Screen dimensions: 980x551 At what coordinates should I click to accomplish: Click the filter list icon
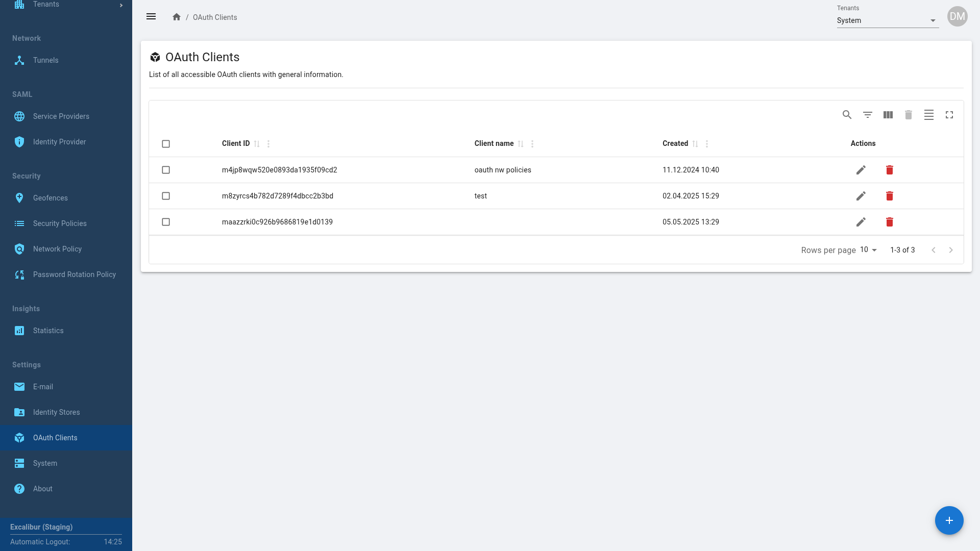pyautogui.click(x=867, y=115)
